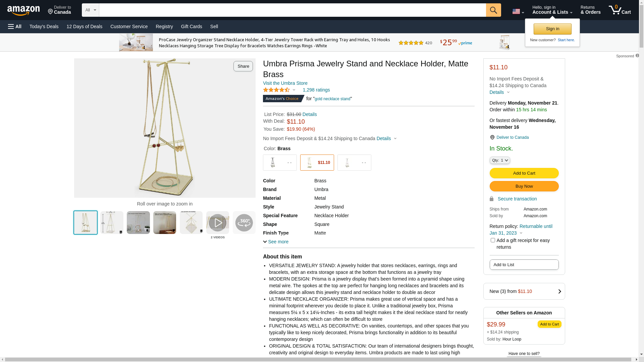Open Today's Deals menu item

(x=44, y=26)
